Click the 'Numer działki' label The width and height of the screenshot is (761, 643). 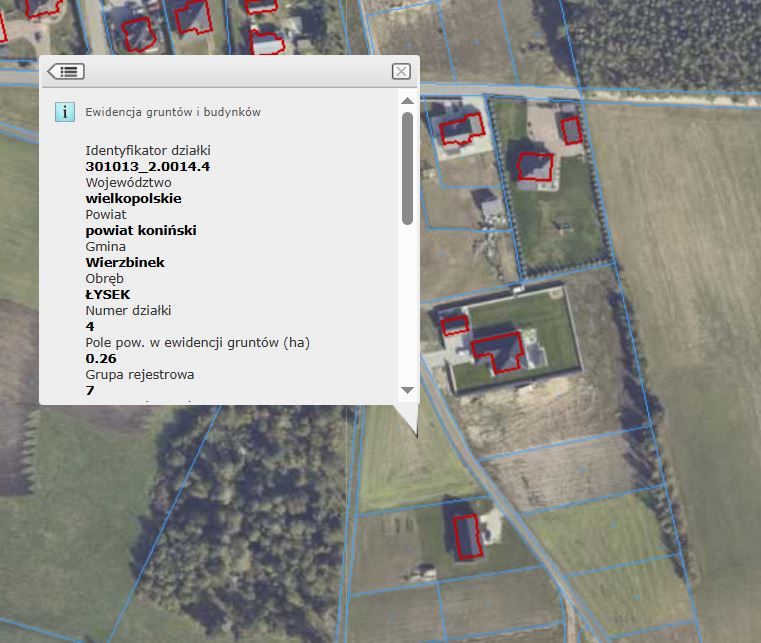coord(128,311)
